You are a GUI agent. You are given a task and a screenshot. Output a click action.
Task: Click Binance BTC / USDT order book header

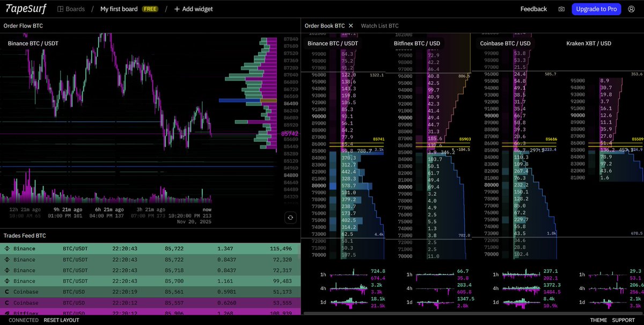333,44
